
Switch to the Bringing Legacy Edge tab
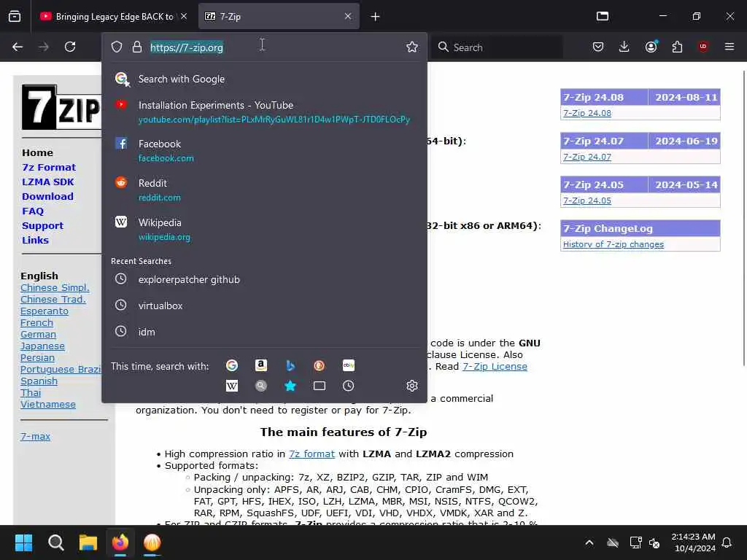coord(113,16)
